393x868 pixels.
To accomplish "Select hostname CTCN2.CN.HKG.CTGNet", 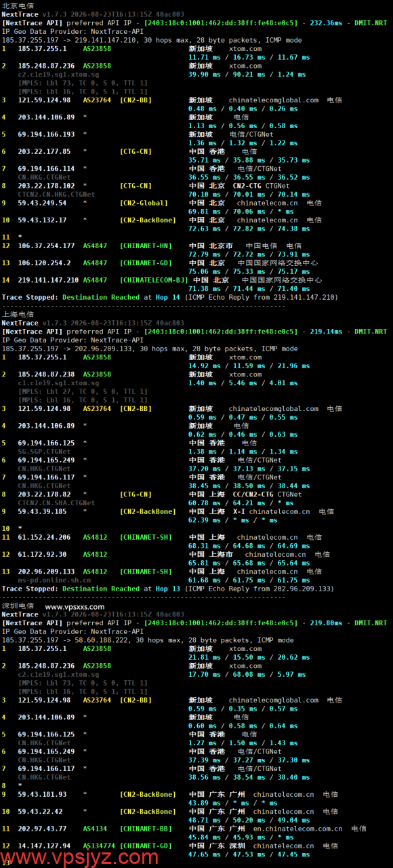I will (56, 194).
